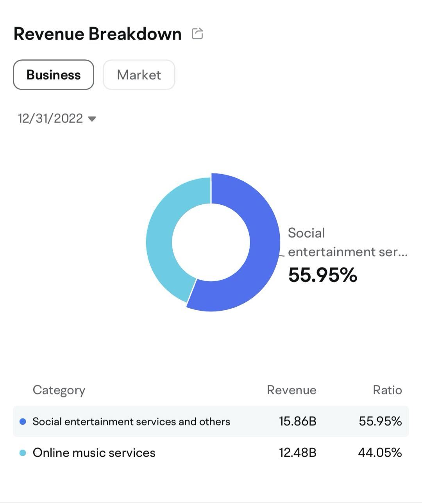Click the dropdown arrow next to the date
422x504 pixels.
click(92, 119)
